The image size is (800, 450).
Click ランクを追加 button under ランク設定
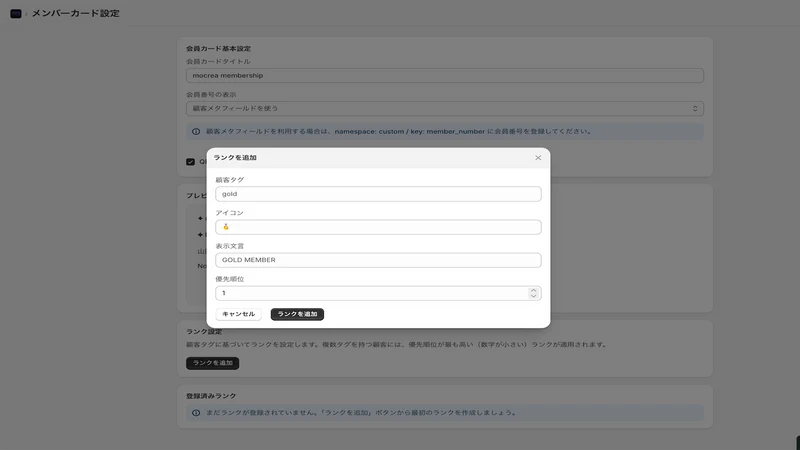213,363
